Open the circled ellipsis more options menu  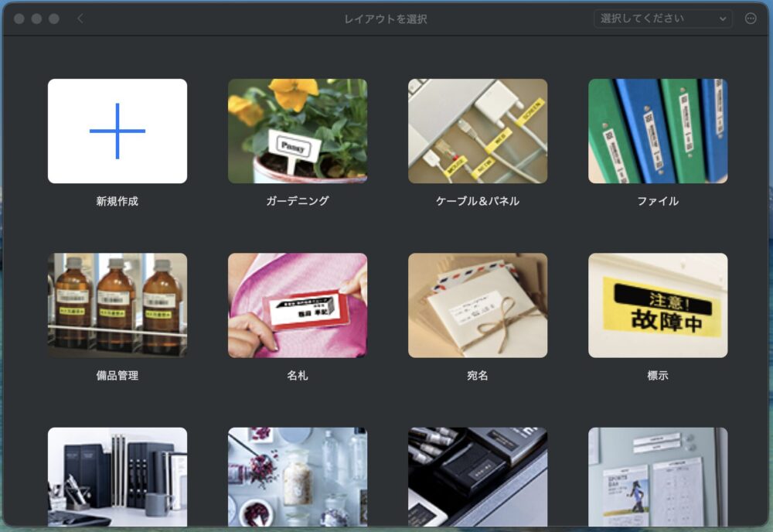[x=751, y=19]
